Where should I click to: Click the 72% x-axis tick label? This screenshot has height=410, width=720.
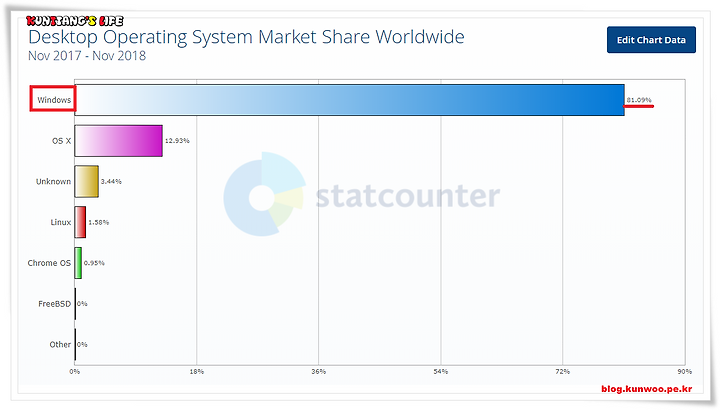[x=562, y=371]
